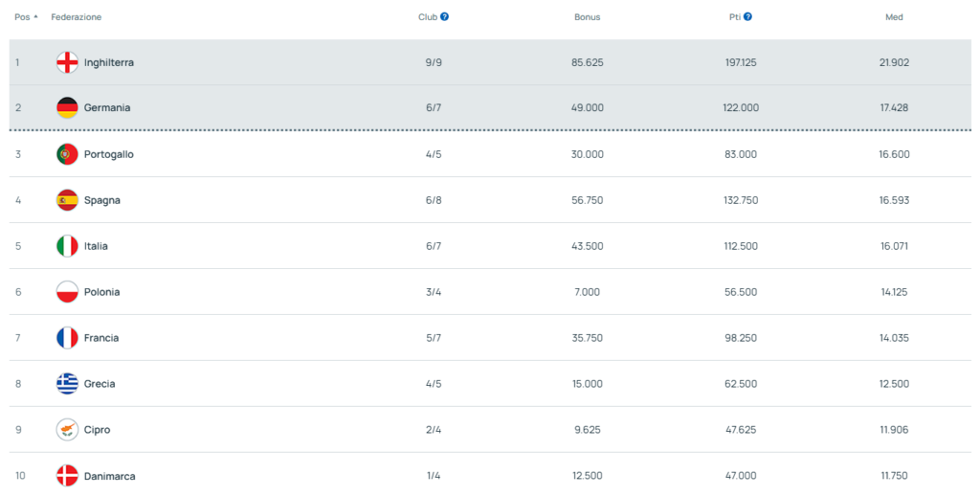Click the Cyprus flag icon
The image size is (980, 497).
pos(67,430)
